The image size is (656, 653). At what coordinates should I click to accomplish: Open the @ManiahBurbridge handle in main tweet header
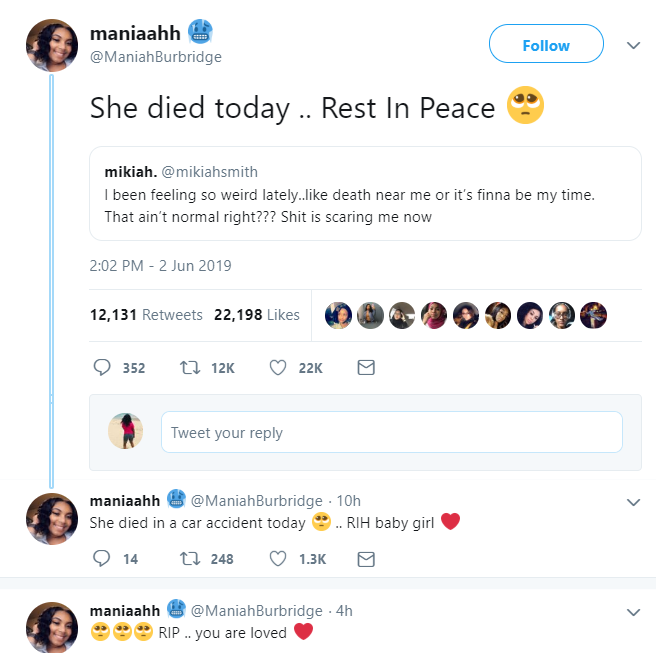pyautogui.click(x=156, y=57)
